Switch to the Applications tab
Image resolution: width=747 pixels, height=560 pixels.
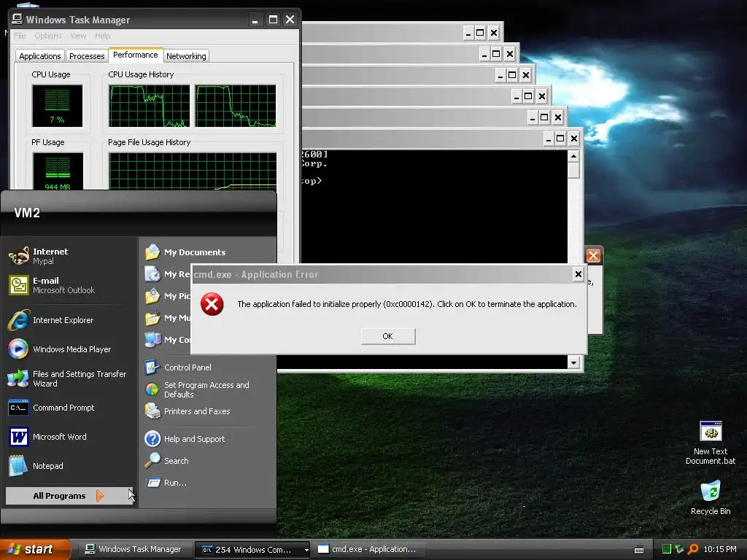click(40, 55)
